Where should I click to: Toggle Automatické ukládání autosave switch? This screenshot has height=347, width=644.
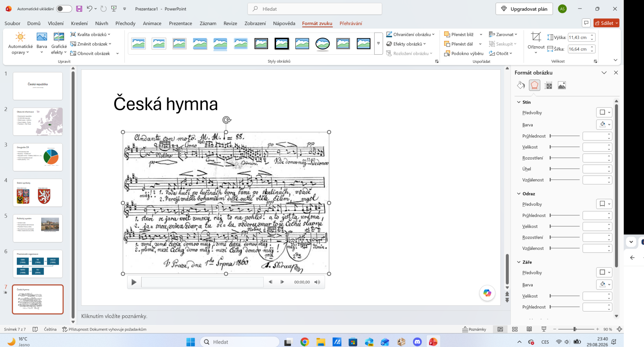[64, 9]
